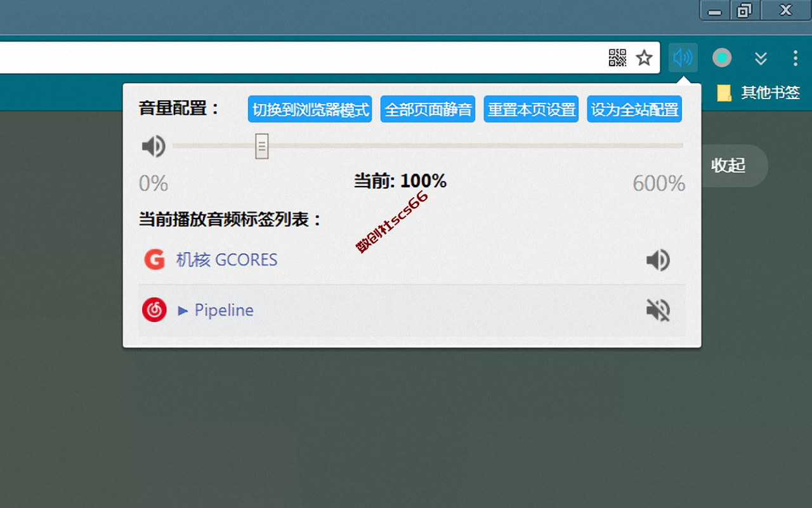Click the 音量配置 heading

click(x=180, y=109)
